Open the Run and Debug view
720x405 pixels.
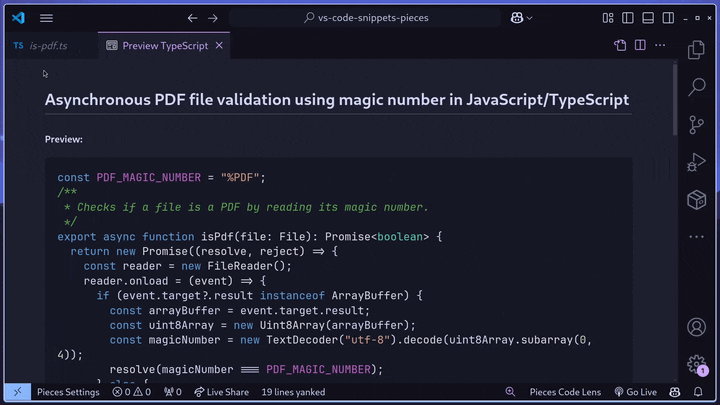pyautogui.click(x=697, y=162)
